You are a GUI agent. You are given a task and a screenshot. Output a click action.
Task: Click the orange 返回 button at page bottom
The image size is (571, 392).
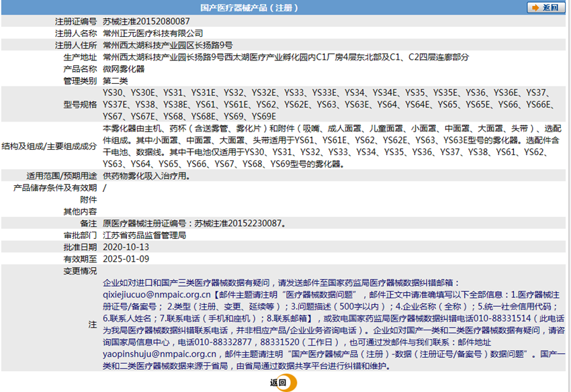(283, 383)
